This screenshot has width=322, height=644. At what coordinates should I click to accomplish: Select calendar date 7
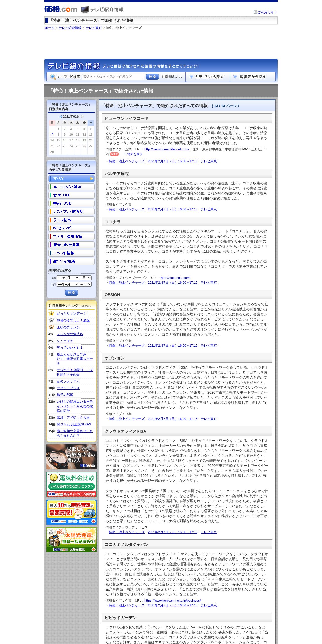coord(52,134)
